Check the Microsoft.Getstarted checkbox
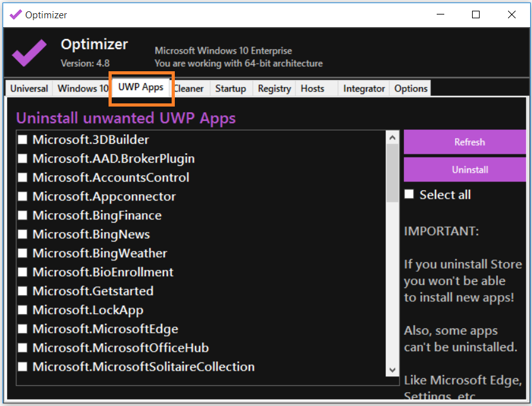 tap(23, 291)
